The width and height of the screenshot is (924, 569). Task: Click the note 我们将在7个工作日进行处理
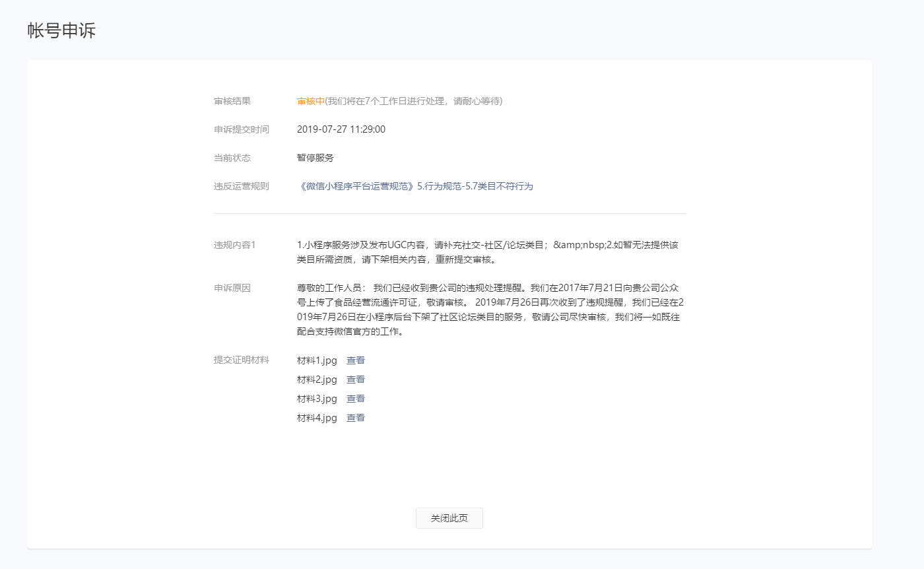(414, 101)
